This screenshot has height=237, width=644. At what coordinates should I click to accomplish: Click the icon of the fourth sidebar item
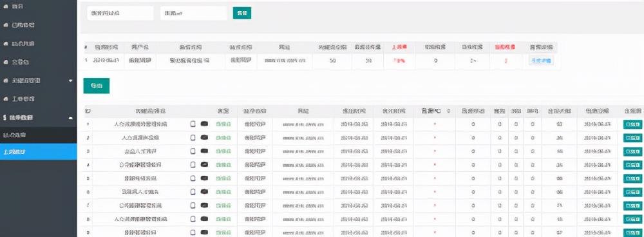(x=6, y=62)
